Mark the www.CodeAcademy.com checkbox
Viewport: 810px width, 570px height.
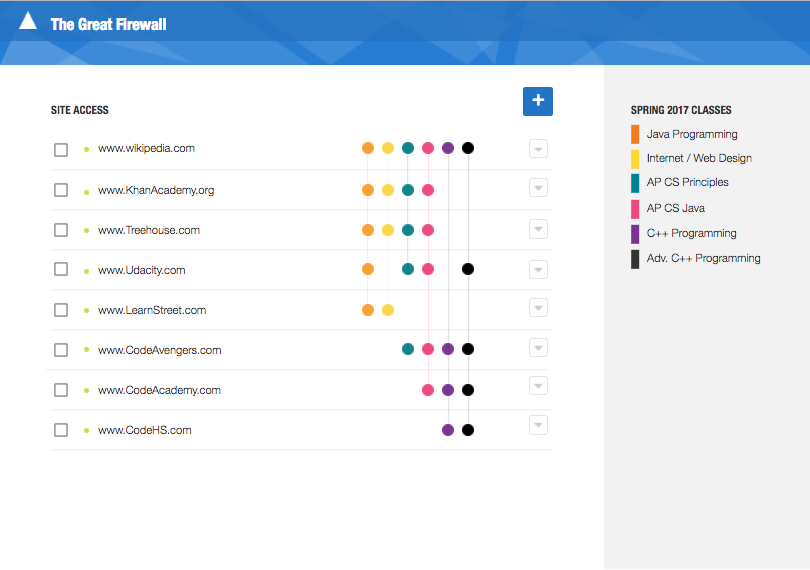[61, 390]
